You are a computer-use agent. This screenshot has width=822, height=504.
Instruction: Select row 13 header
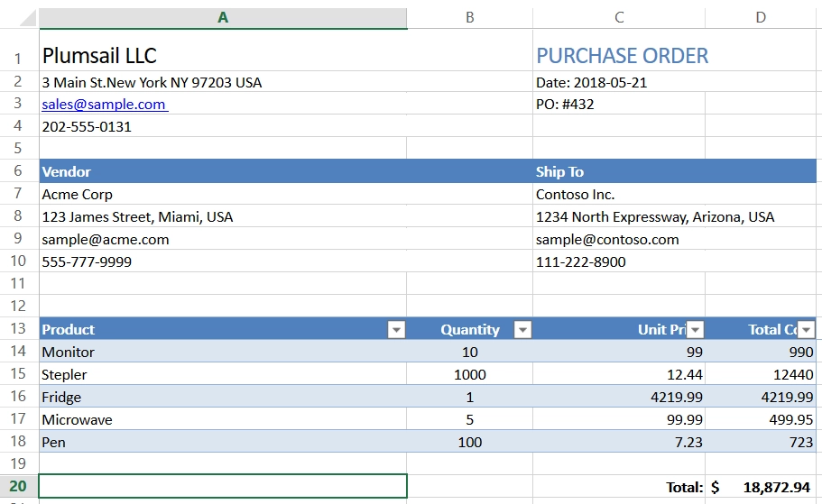[18, 328]
